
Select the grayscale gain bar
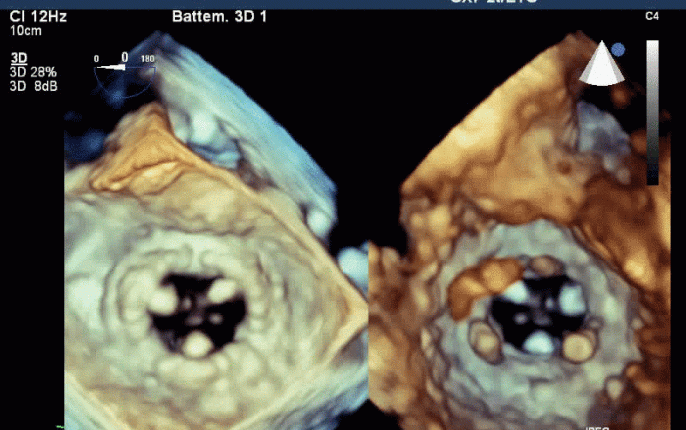tap(652, 112)
